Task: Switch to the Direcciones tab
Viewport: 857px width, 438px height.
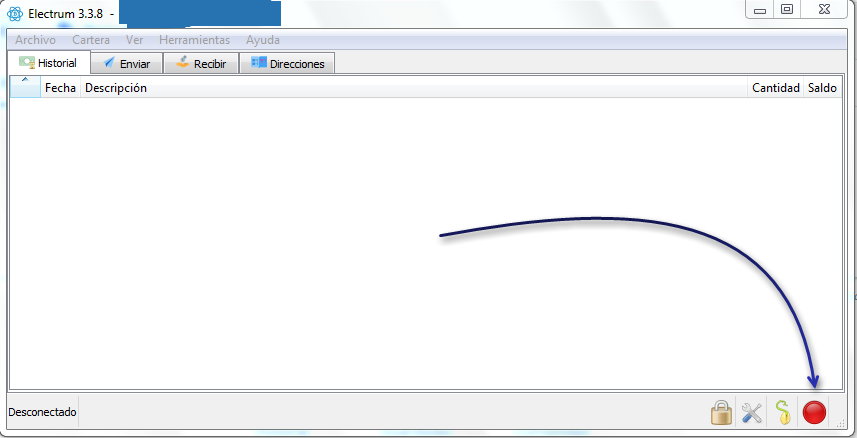Action: click(x=287, y=63)
